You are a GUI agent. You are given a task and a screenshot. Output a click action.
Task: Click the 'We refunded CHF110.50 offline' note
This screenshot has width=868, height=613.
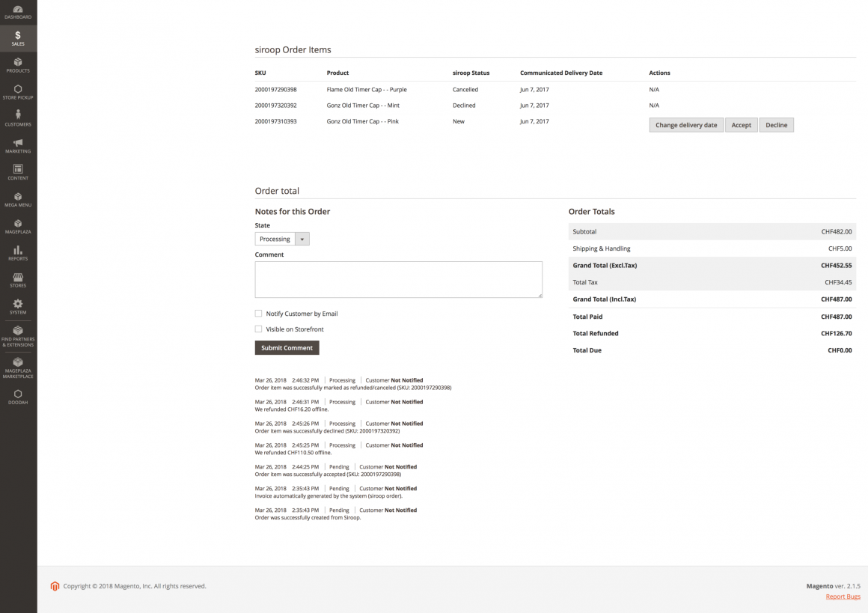(x=293, y=453)
